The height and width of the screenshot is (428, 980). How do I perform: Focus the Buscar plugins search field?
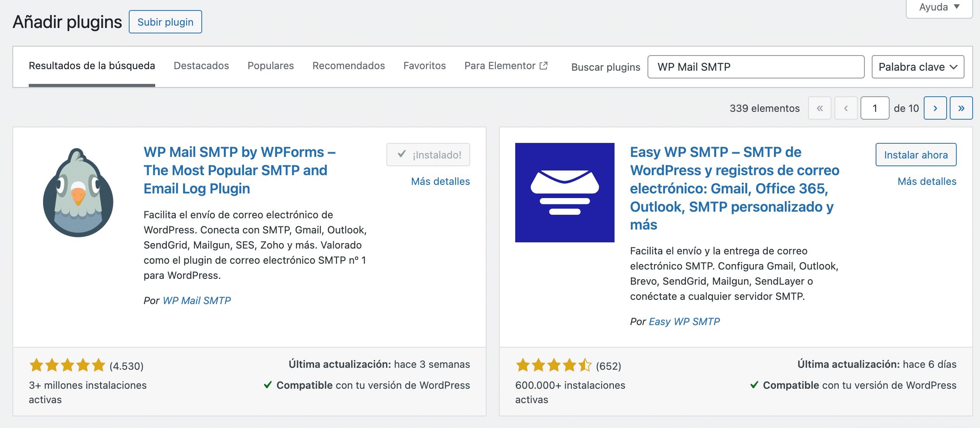755,67
